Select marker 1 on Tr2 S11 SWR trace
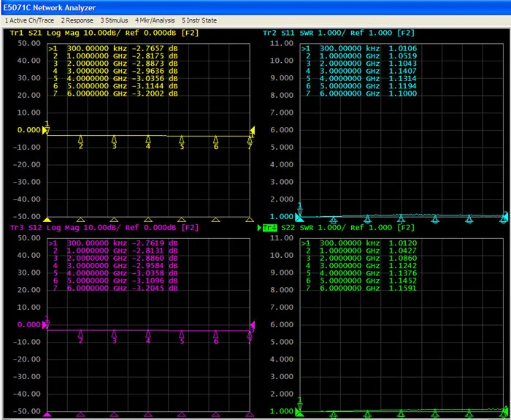 click(x=300, y=210)
